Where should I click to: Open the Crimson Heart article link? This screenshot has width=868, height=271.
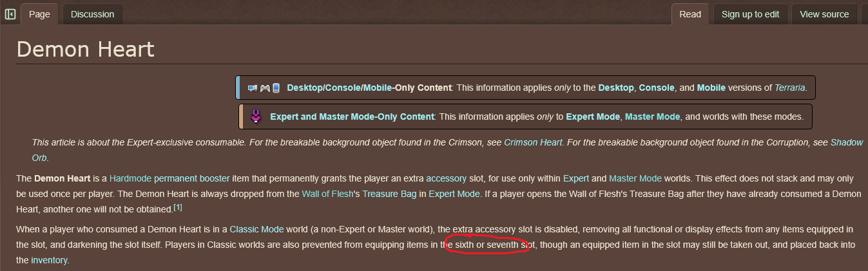tap(533, 142)
